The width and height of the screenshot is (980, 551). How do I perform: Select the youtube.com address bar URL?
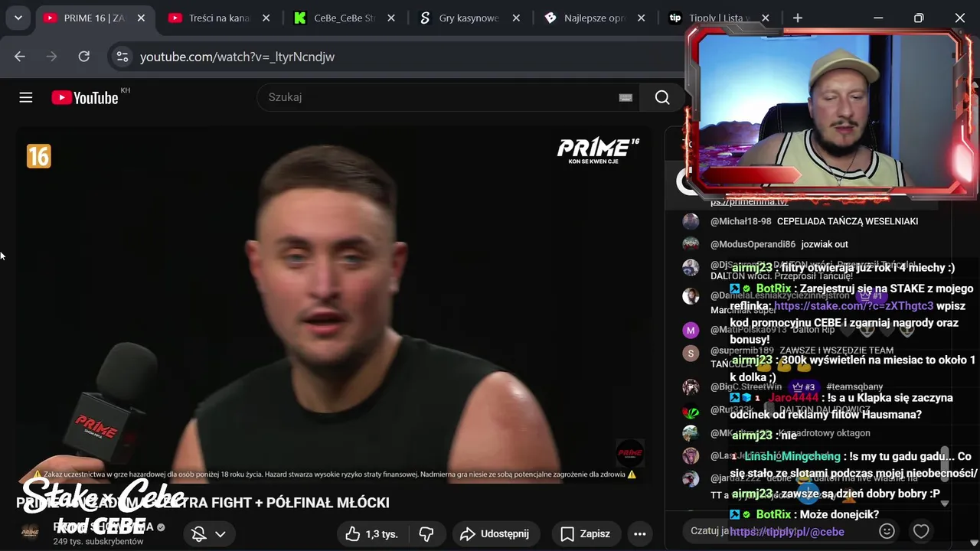pyautogui.click(x=237, y=57)
